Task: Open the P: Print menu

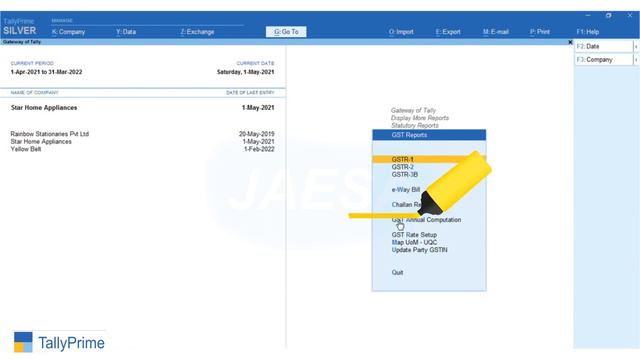Action: click(x=540, y=32)
